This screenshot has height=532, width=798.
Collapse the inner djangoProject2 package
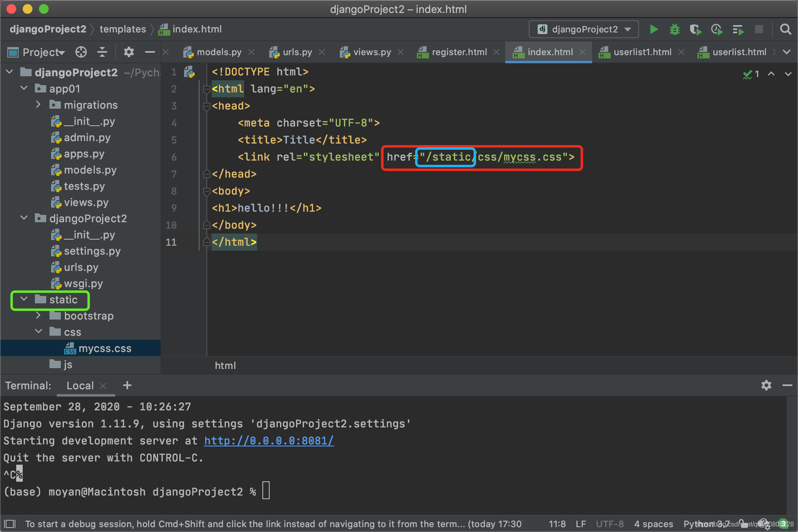pos(24,218)
